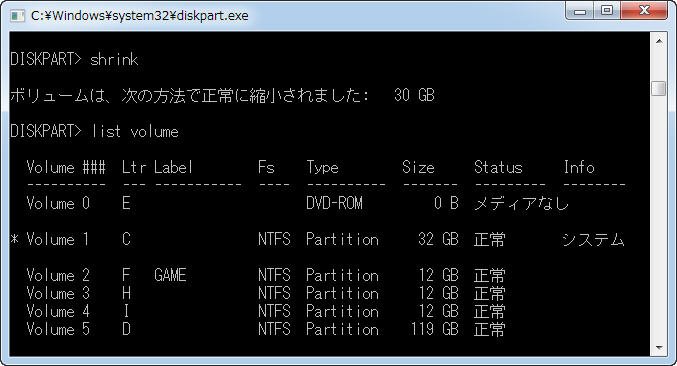The image size is (677, 366).
Task: Maximize the diskpart window
Action: click(607, 11)
